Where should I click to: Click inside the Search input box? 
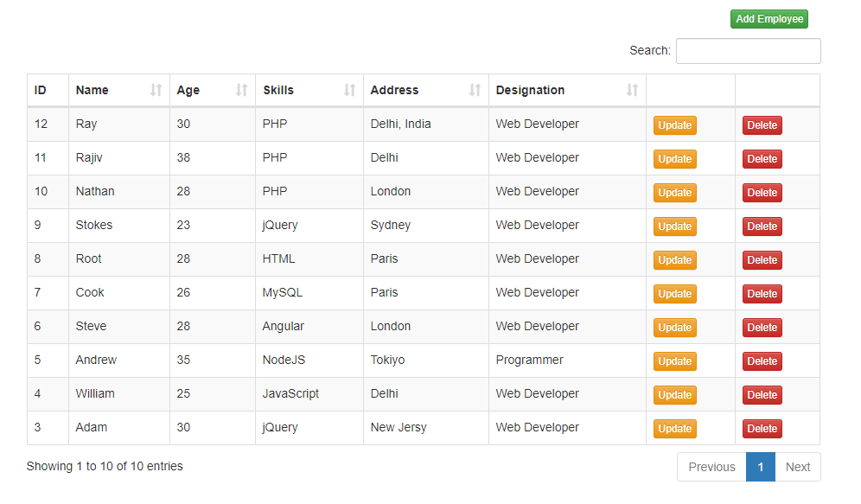tap(747, 51)
